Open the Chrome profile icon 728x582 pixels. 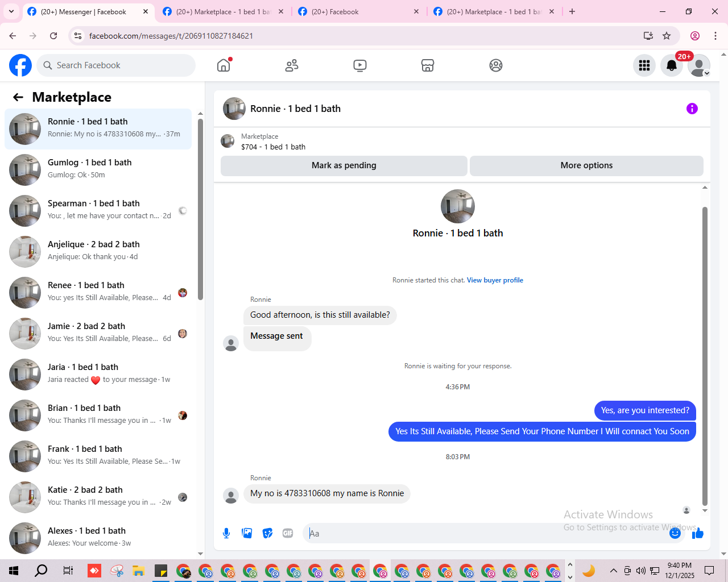pyautogui.click(x=695, y=36)
